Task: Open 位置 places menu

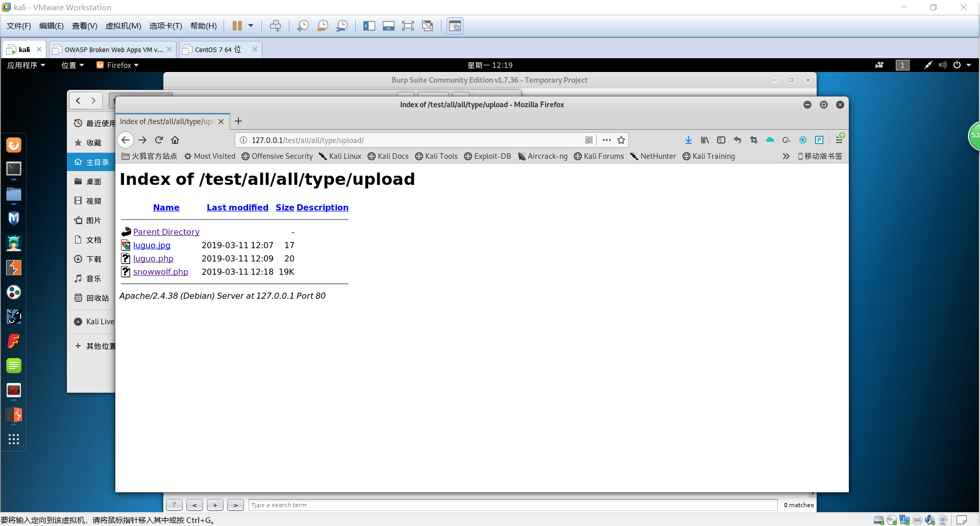Action: [72, 65]
